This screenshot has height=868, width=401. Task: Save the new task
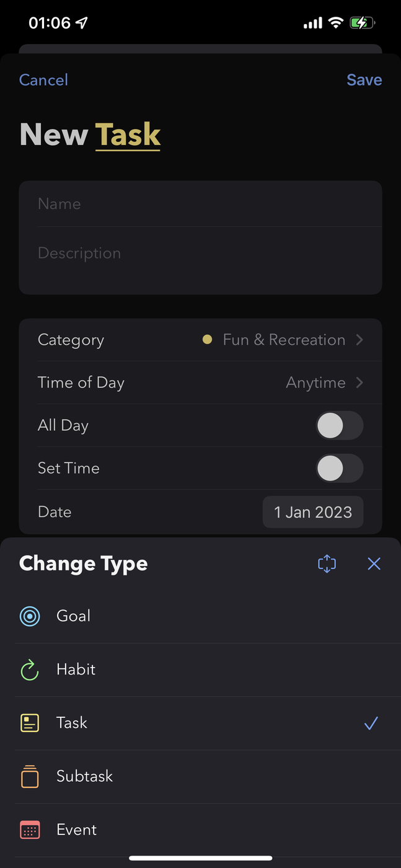pos(364,80)
